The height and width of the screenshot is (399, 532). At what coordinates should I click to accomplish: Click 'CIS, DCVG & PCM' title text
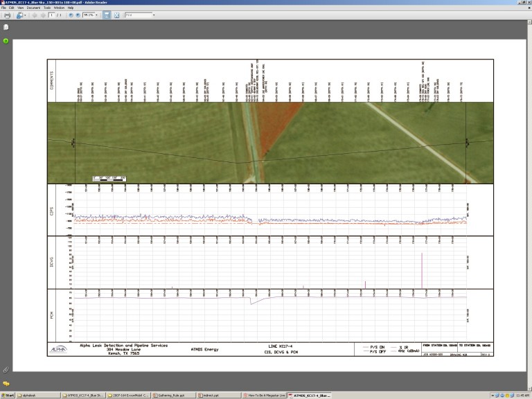click(x=281, y=352)
